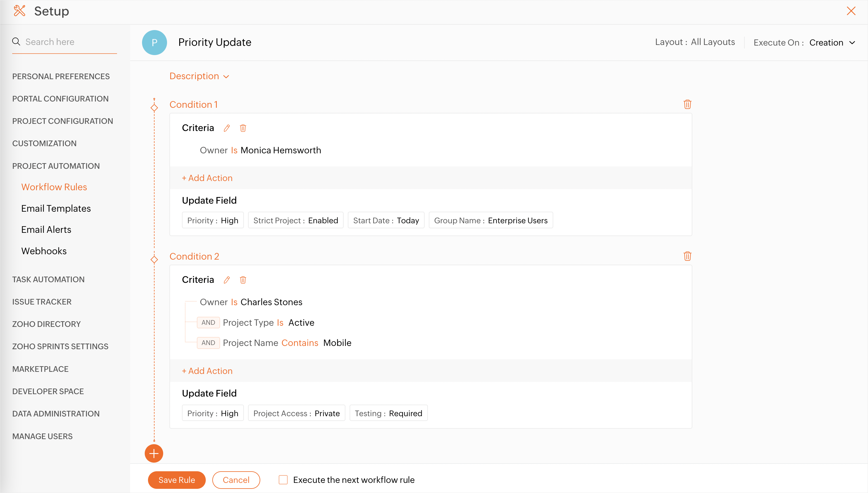Enable Execute the next workflow rule checkbox

click(x=283, y=480)
